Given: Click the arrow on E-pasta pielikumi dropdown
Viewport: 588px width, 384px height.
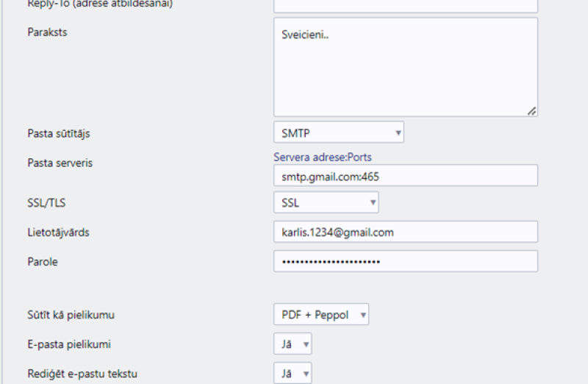Looking at the screenshot, I should 306,344.
